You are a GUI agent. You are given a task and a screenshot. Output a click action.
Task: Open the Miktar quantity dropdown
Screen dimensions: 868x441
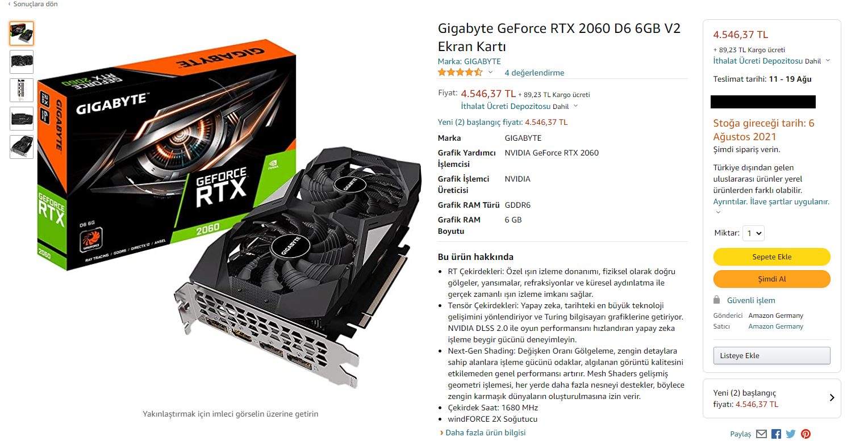753,233
